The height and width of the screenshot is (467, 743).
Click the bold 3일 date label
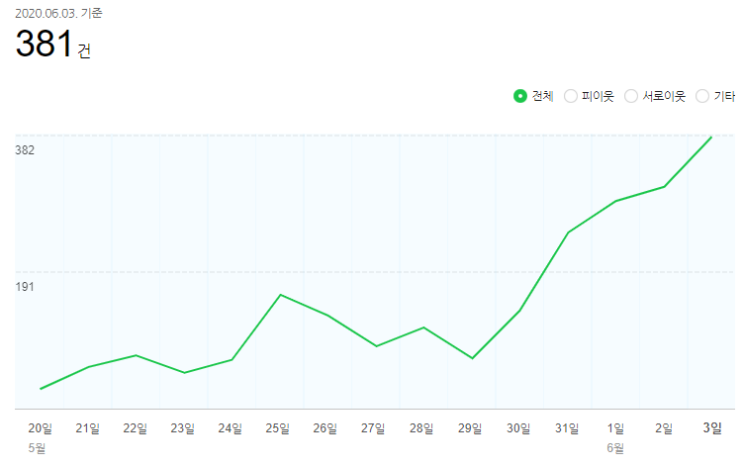(712, 428)
